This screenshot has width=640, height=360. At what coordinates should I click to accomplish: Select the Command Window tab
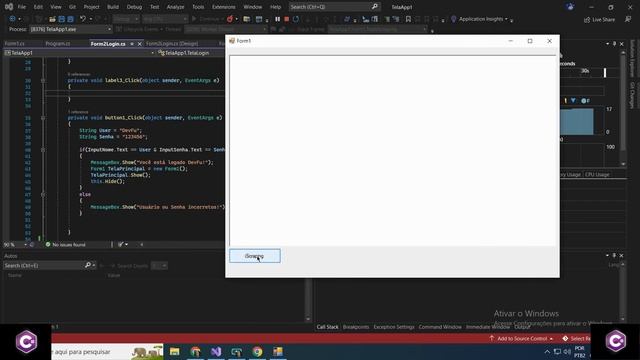tap(440, 327)
